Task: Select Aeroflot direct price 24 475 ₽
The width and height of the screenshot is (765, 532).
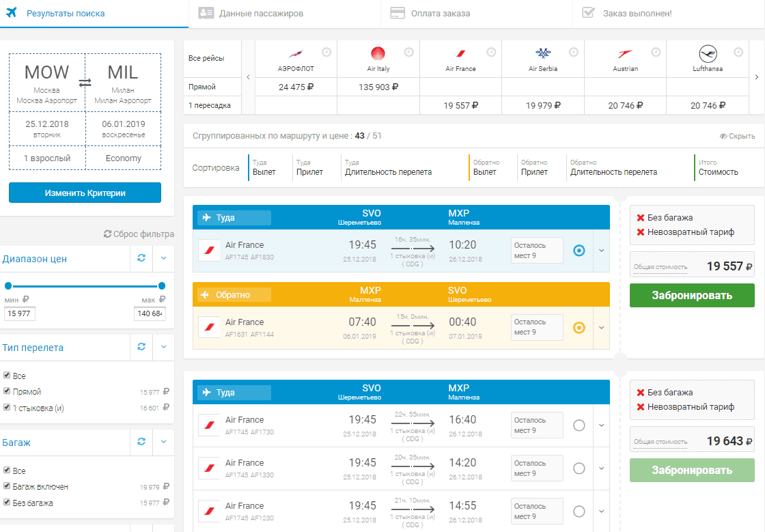Action: [x=296, y=87]
